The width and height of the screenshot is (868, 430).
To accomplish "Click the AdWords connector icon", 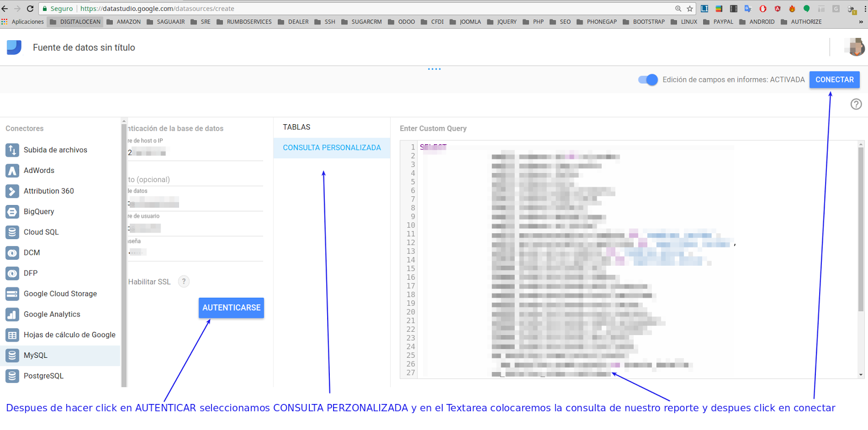I will pyautogui.click(x=12, y=170).
